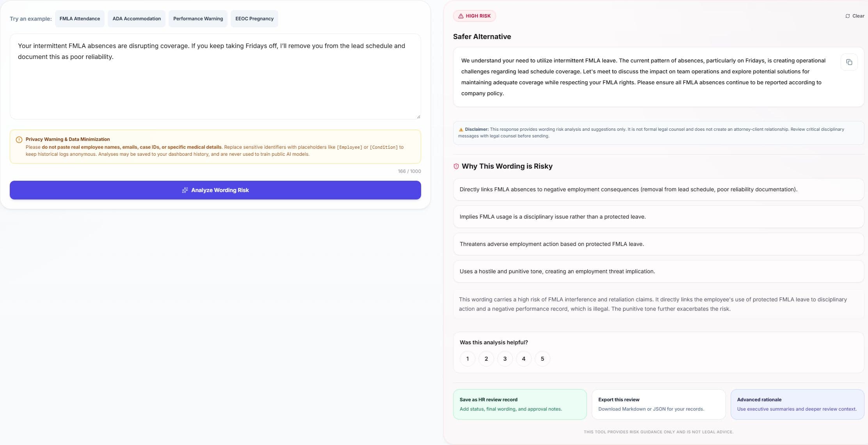This screenshot has width=868, height=445.
Task: Rate the analysis 5
Action: coord(542,359)
